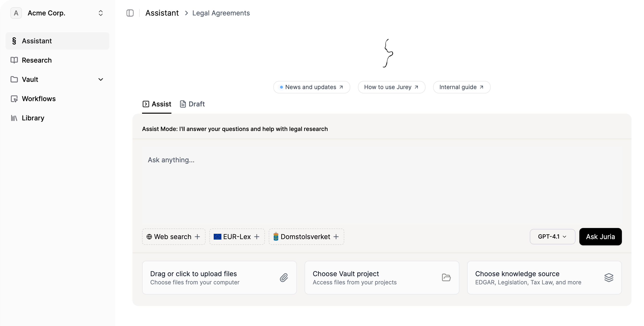Click the paperclip icon on the upload card
Viewport: 644px width, 326px height.
283,277
